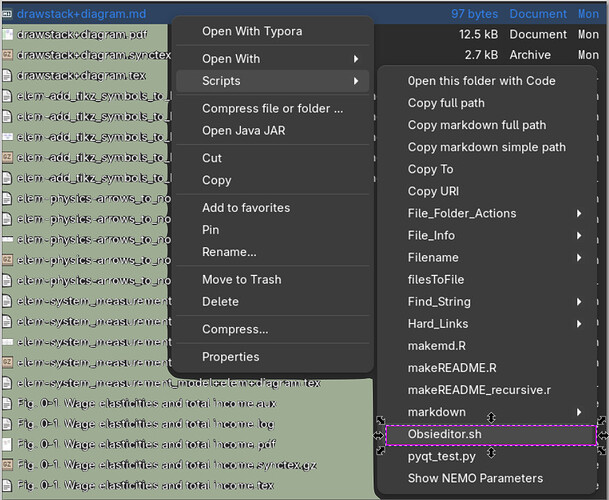Click the archive icon of drawstack+diagram.synctex
Viewport: 609px width, 500px height.
[x=8, y=54]
